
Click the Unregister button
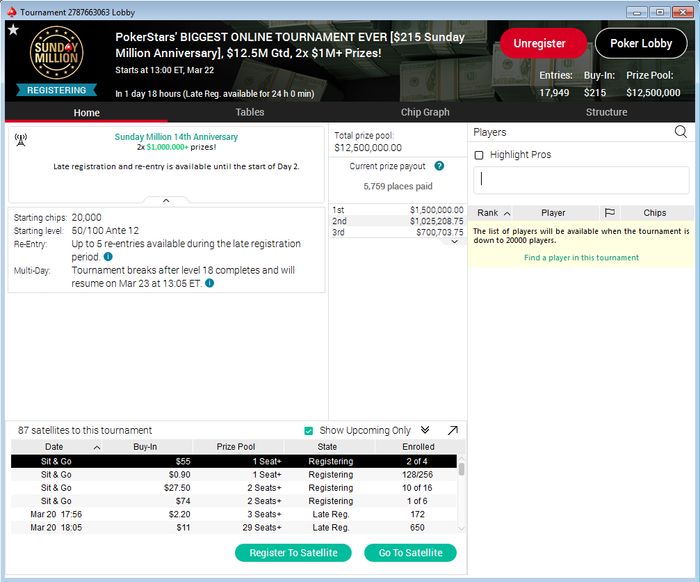[543, 43]
